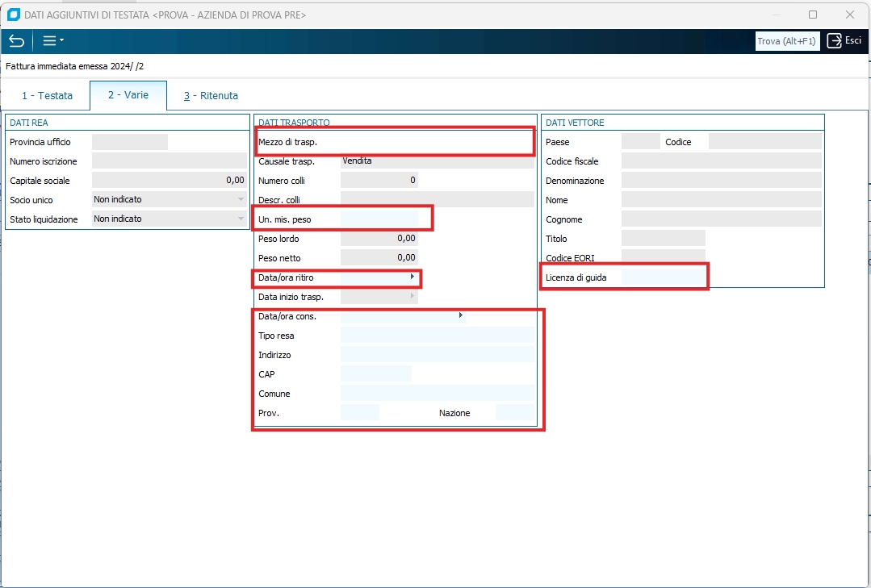Click the Numero iscrizione field
Viewport: 871px width, 588px height.
170,161
